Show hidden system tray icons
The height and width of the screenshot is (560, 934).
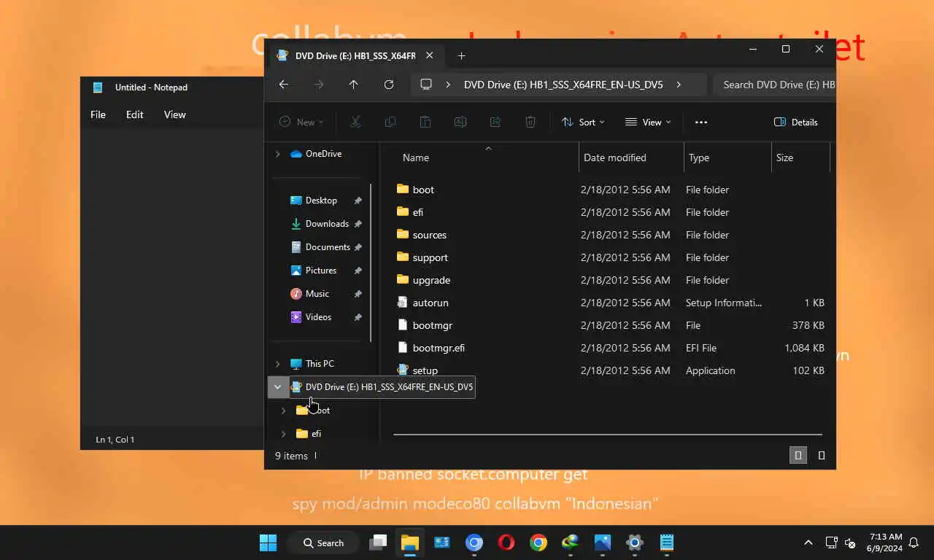808,542
